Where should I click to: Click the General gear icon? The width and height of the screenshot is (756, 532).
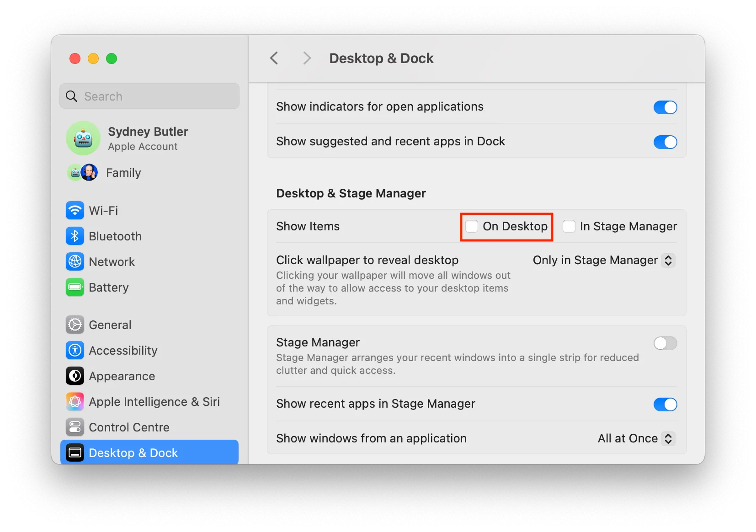pyautogui.click(x=75, y=325)
